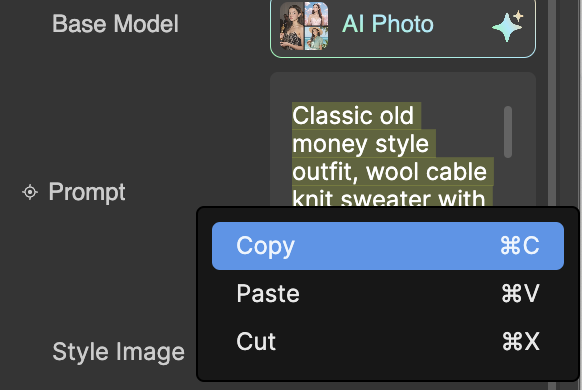
Task: Open the AI Photo thumbnail collage
Action: tap(304, 26)
